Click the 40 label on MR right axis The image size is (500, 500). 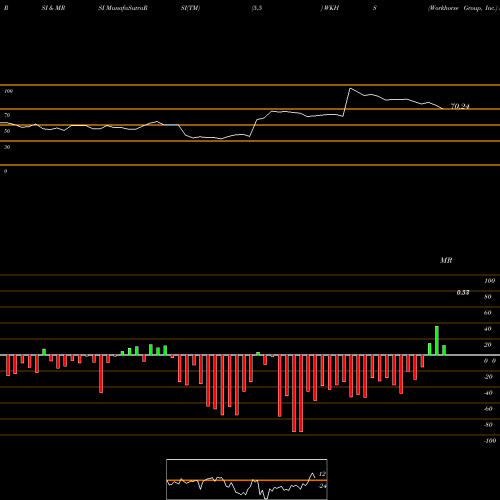[x=487, y=329]
